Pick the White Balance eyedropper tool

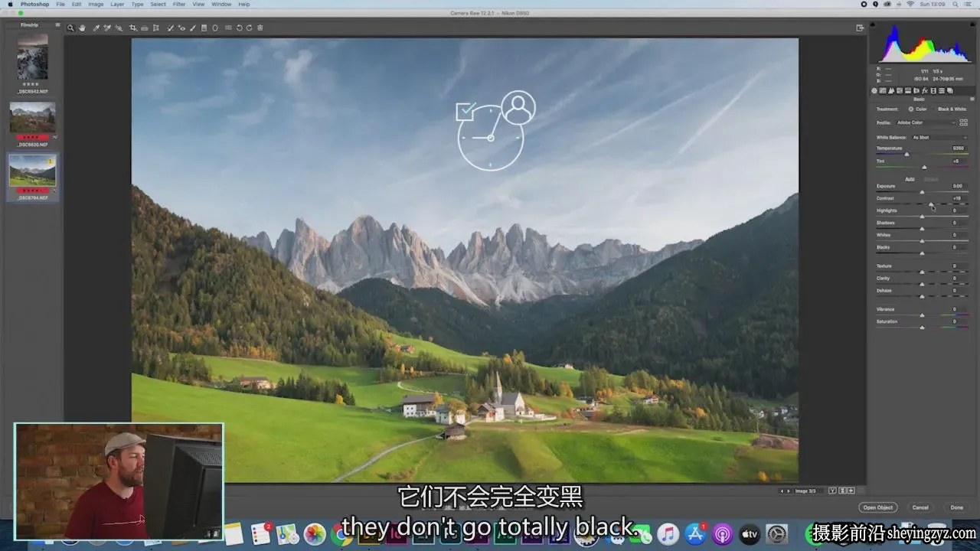point(96,28)
